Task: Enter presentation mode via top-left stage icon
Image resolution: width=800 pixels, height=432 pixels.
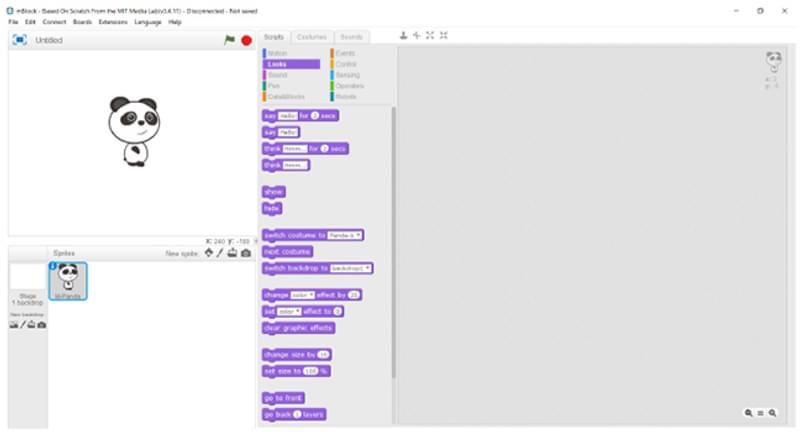Action: coord(19,40)
